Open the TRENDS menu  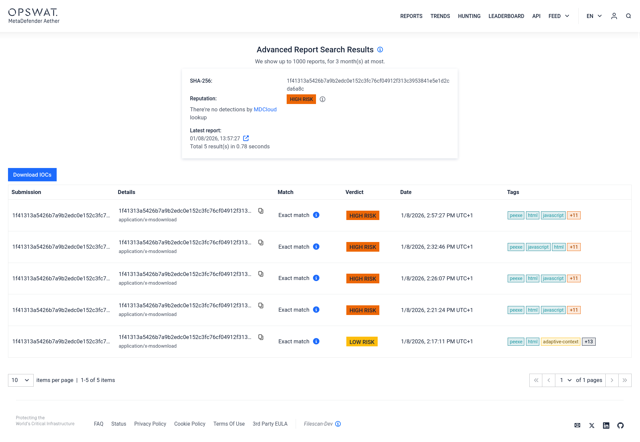440,16
